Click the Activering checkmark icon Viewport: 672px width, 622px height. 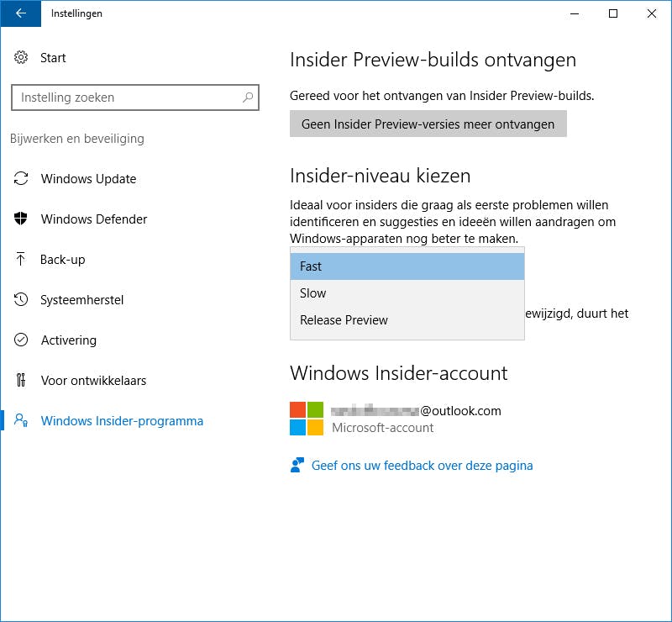20,340
